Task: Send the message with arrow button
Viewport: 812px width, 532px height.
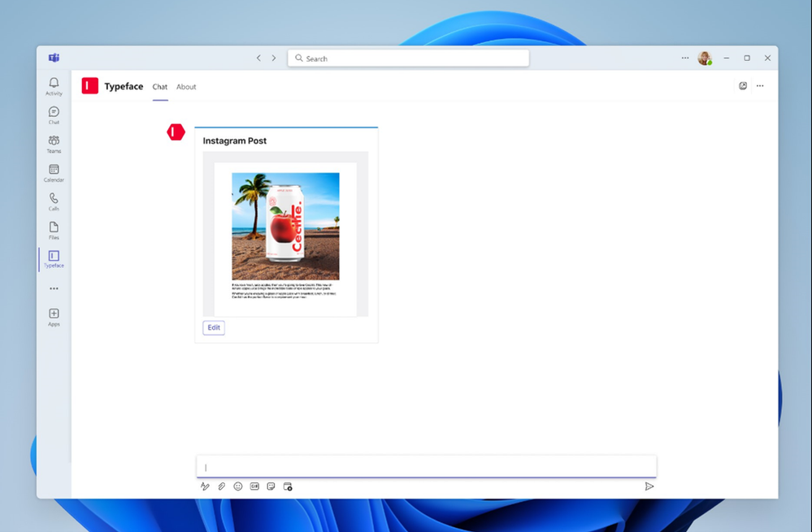Action: [649, 487]
